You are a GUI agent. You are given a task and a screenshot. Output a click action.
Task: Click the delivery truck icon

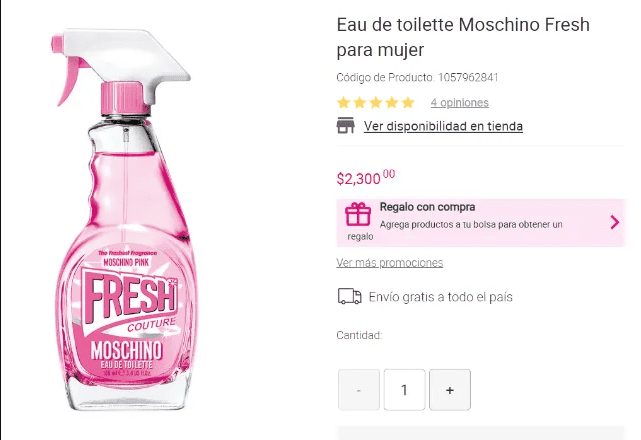click(x=349, y=296)
